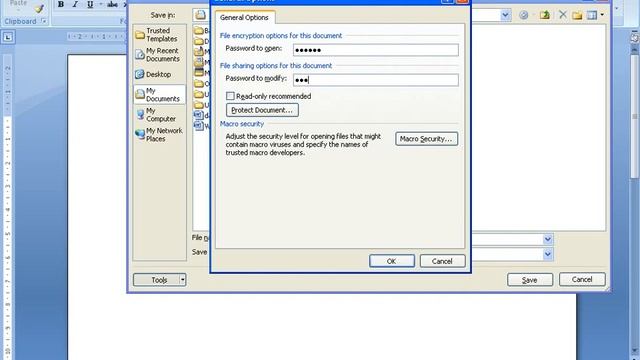Image resolution: width=640 pixels, height=360 pixels.
Task: Select My Documents in places bar
Action: point(159,94)
